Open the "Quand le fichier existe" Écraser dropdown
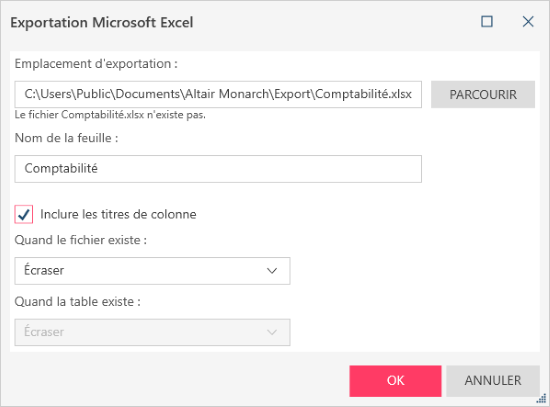The height and width of the screenshot is (407, 550). tap(152, 271)
